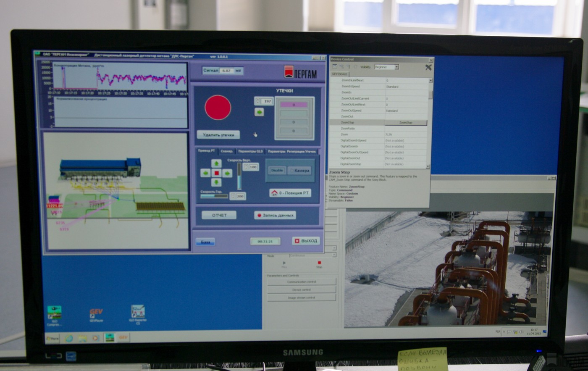Click the methane concentration chart at the top
This screenshot has height=371, width=588.
pyautogui.click(x=120, y=76)
